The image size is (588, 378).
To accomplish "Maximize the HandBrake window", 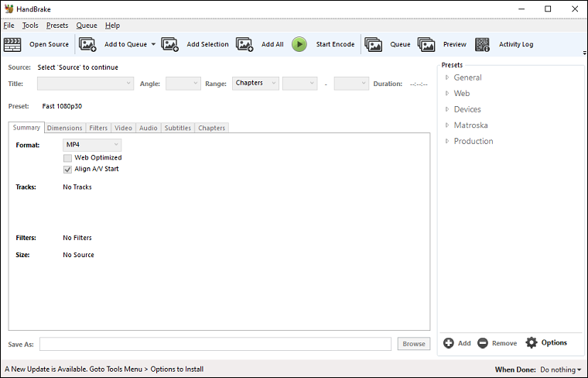I will (x=548, y=9).
